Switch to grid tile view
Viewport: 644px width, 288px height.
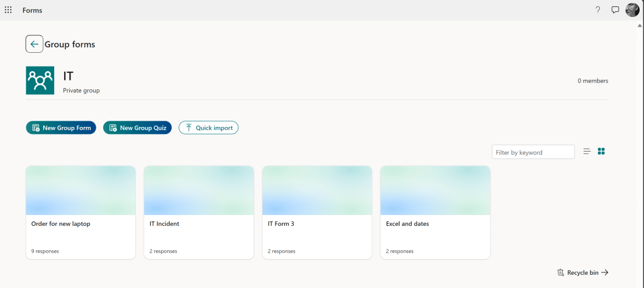601,152
